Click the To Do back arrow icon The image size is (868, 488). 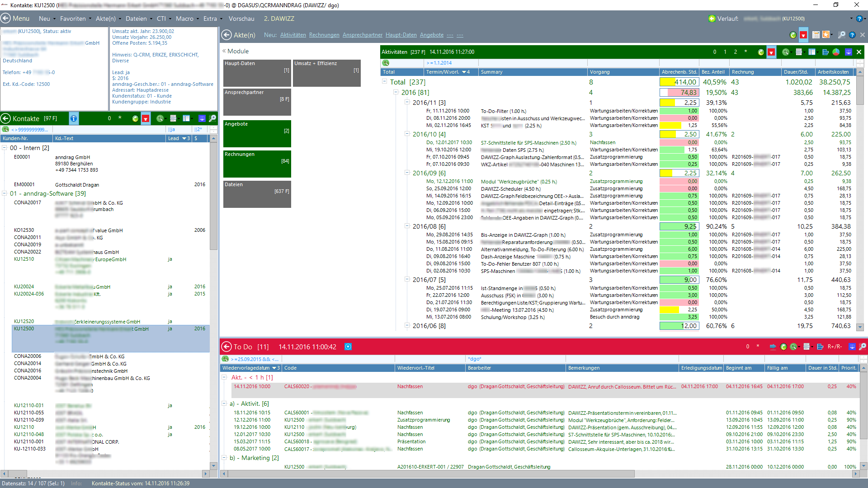click(226, 347)
